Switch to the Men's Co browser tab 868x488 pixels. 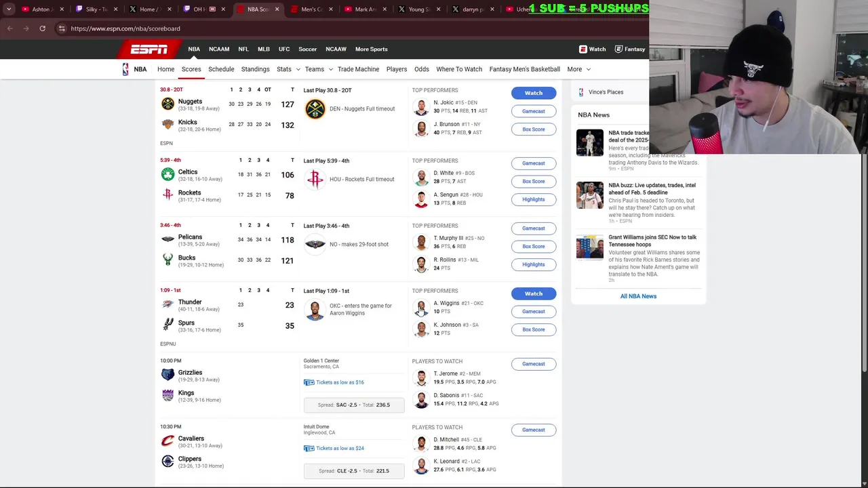[x=311, y=9]
